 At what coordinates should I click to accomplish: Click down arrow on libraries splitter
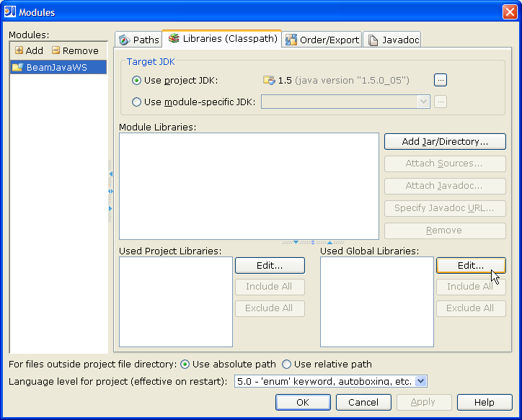(x=296, y=243)
